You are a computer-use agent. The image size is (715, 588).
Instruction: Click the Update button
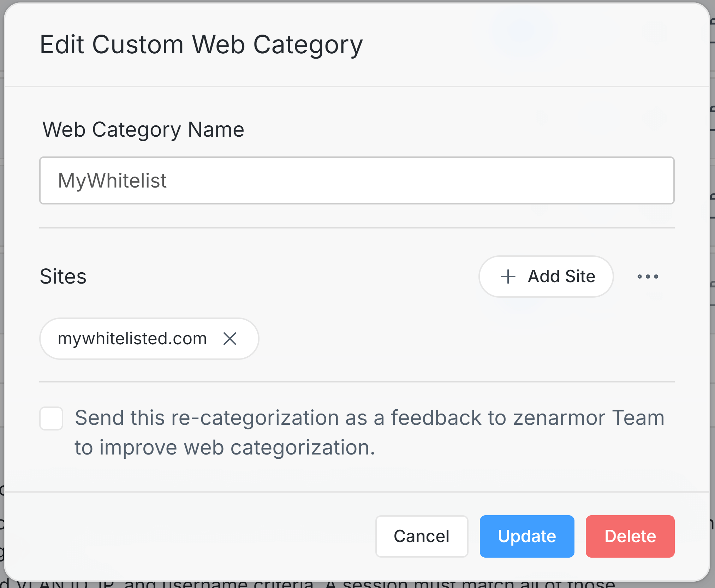[x=526, y=536]
